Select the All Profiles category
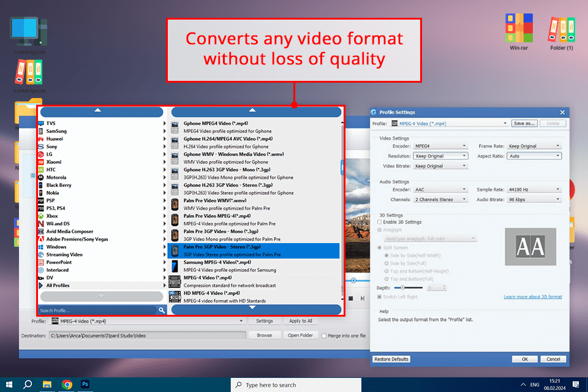 pos(102,285)
